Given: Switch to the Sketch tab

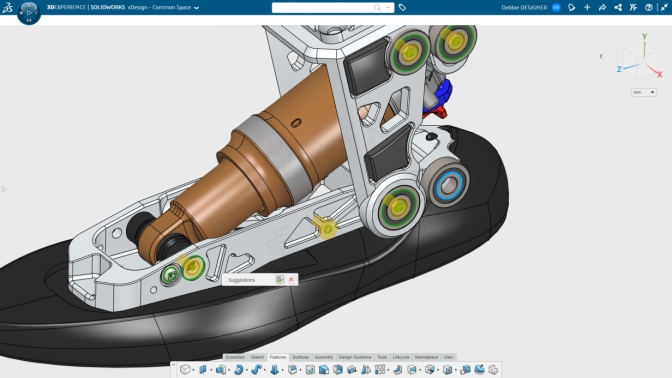Looking at the screenshot, I should 257,357.
